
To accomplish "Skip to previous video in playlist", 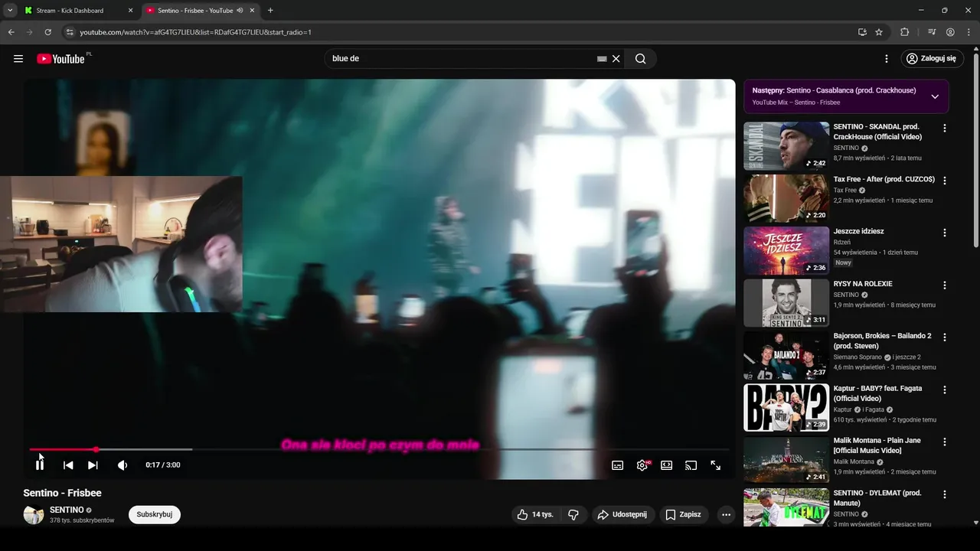I will (68, 465).
